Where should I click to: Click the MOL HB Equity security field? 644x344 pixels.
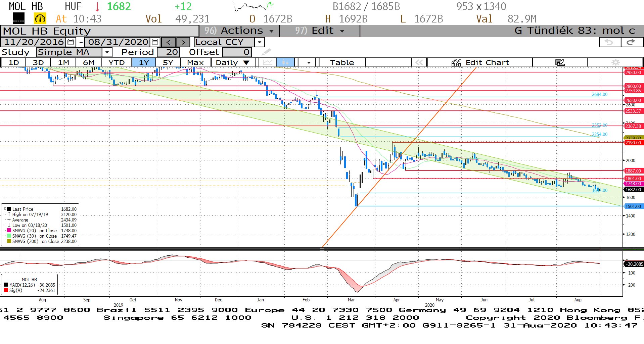click(x=100, y=31)
